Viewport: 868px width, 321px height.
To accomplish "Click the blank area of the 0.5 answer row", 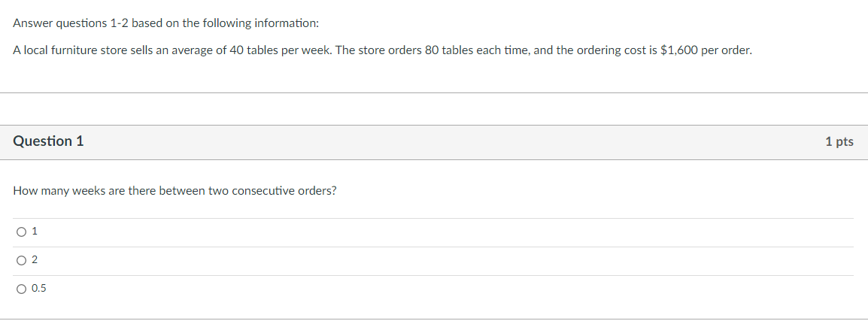I will [x=451, y=288].
